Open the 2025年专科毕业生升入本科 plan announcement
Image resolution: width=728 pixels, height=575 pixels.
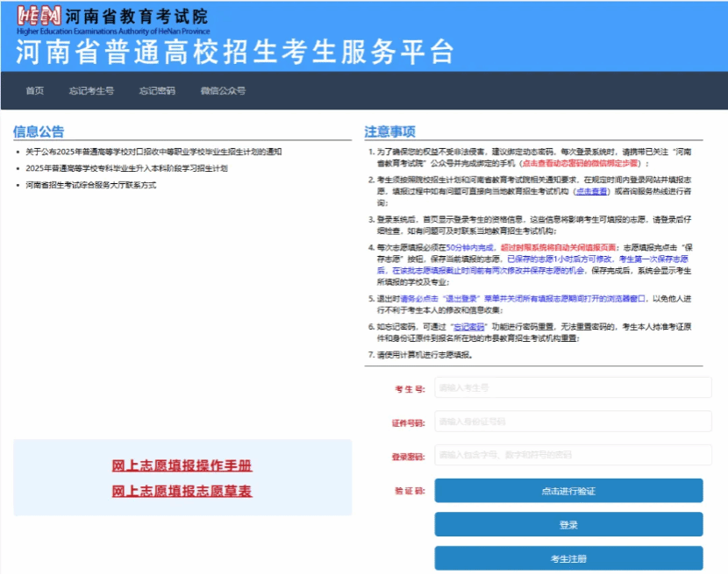click(x=126, y=168)
